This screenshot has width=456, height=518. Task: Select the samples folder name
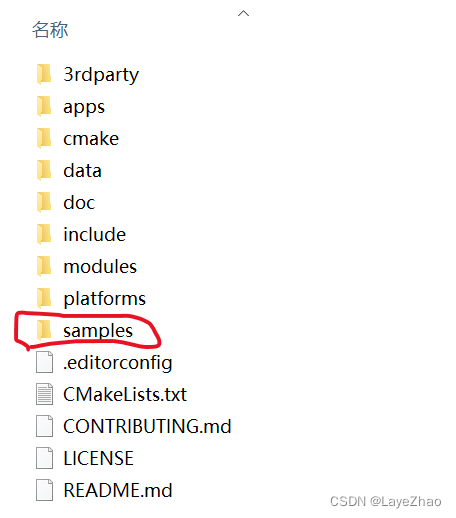point(98,331)
